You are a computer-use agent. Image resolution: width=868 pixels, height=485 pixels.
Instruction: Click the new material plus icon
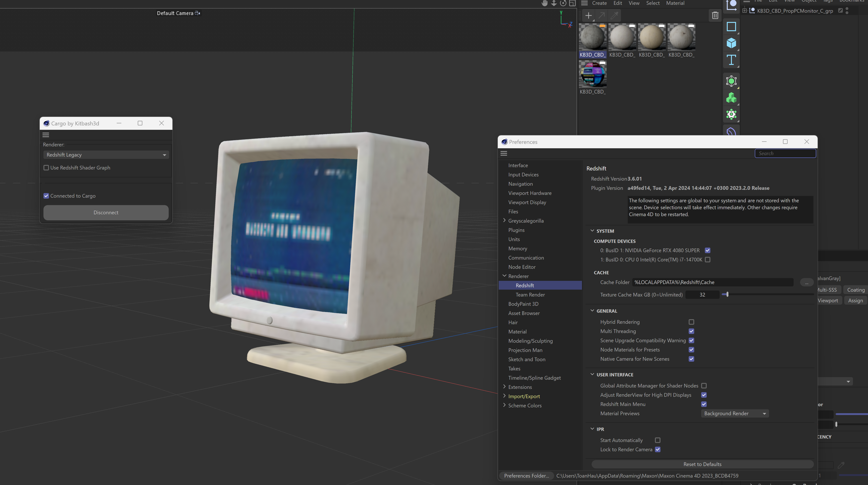pyautogui.click(x=588, y=15)
